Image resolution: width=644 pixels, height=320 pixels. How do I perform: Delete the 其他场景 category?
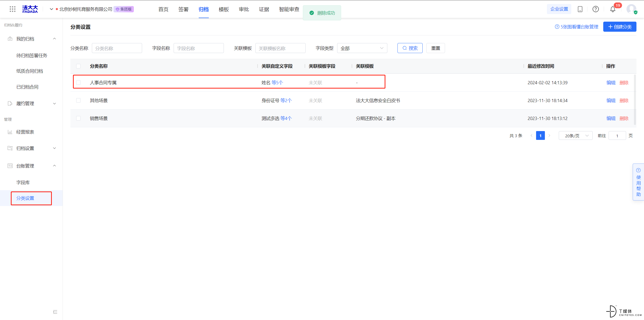tap(624, 100)
